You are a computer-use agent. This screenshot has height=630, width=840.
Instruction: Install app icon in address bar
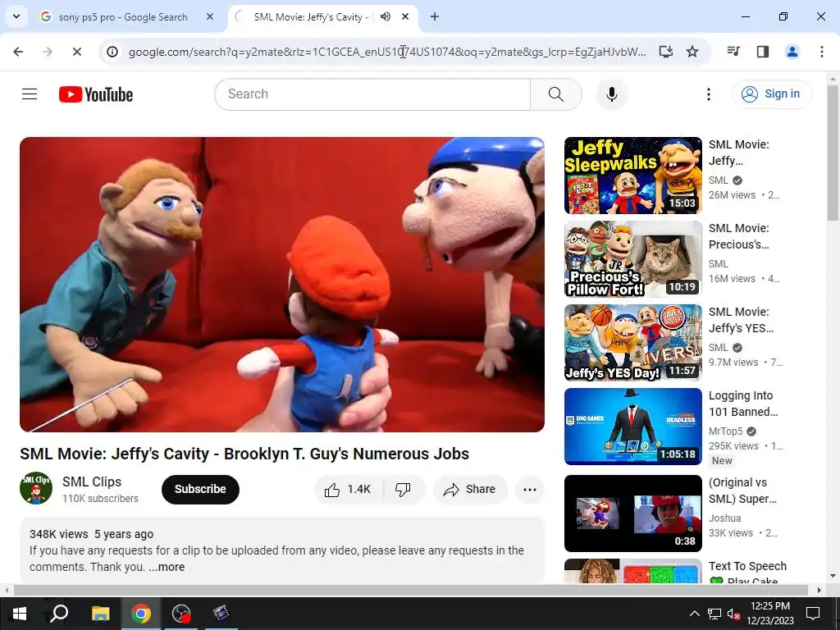pyautogui.click(x=665, y=52)
